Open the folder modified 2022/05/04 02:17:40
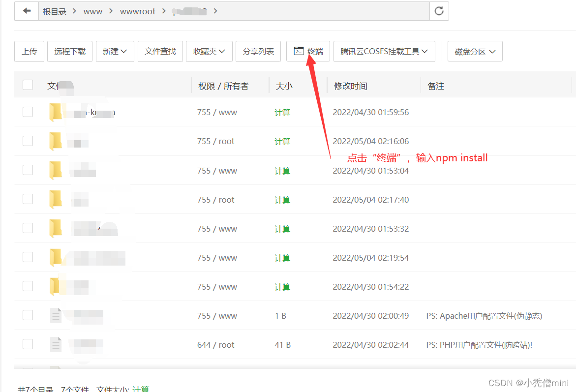Image resolution: width=576 pixels, height=392 pixels. pos(56,200)
